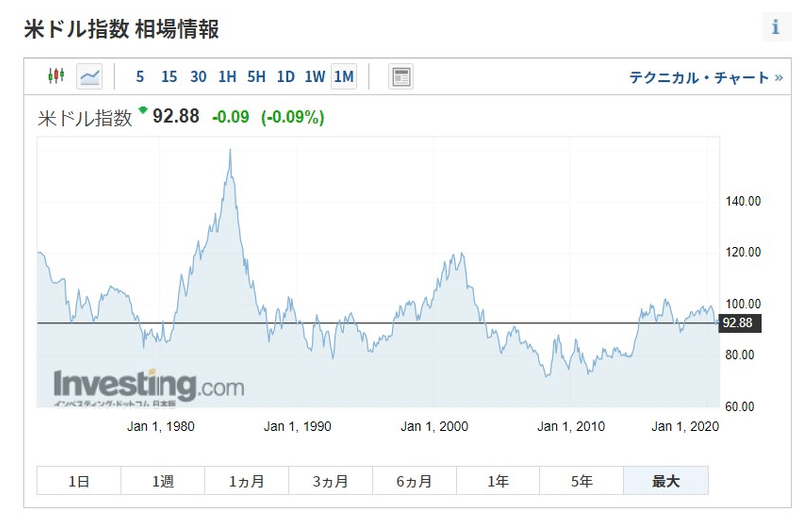Click the 92.88 current price label on axis
The image size is (800, 528).
tap(740, 323)
